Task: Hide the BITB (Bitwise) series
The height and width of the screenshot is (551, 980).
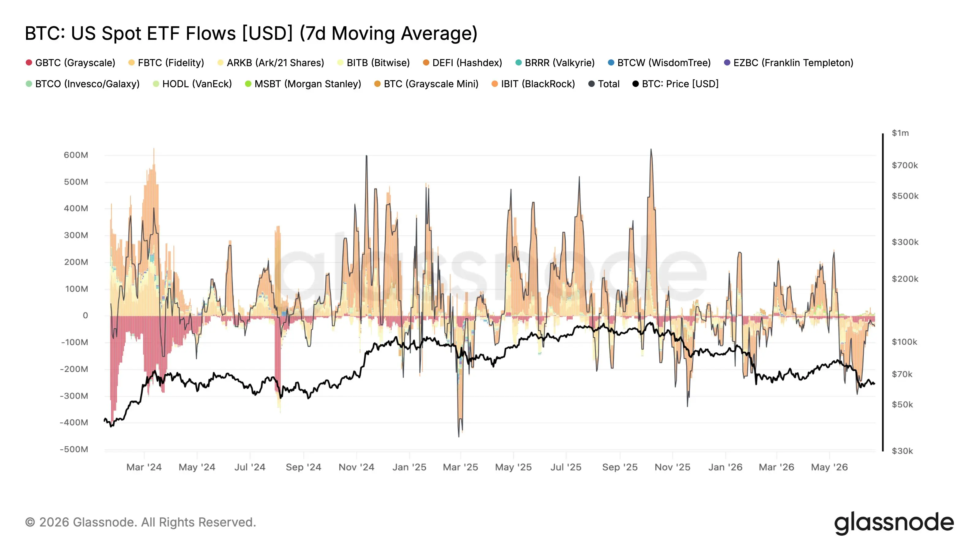Action: [373, 63]
